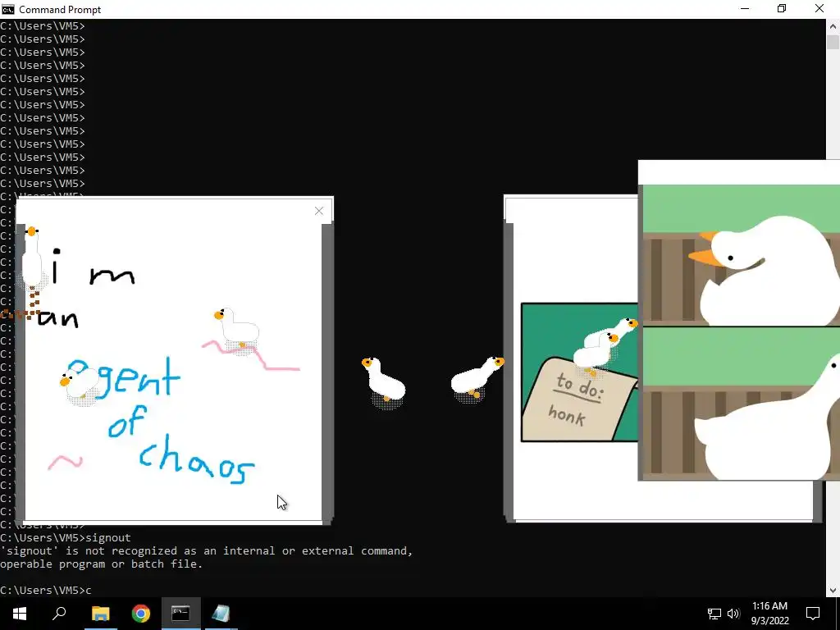
Task: Click the lower goose comic panel
Action: coord(742,404)
